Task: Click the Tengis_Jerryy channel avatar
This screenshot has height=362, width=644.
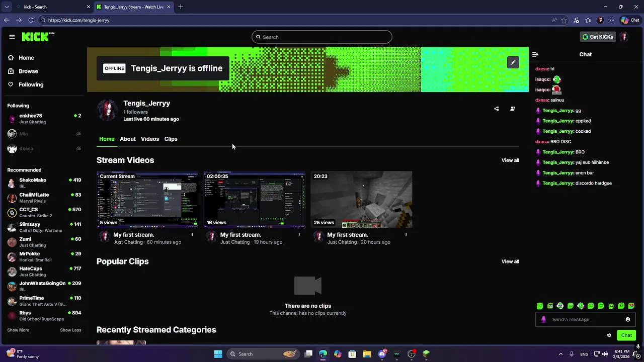Action: [107, 110]
